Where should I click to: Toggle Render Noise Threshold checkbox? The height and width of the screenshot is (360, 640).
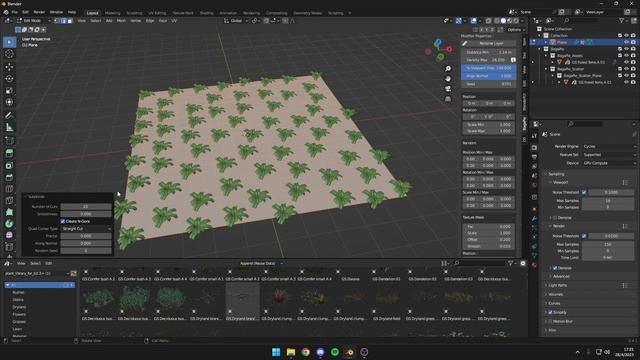tap(584, 236)
